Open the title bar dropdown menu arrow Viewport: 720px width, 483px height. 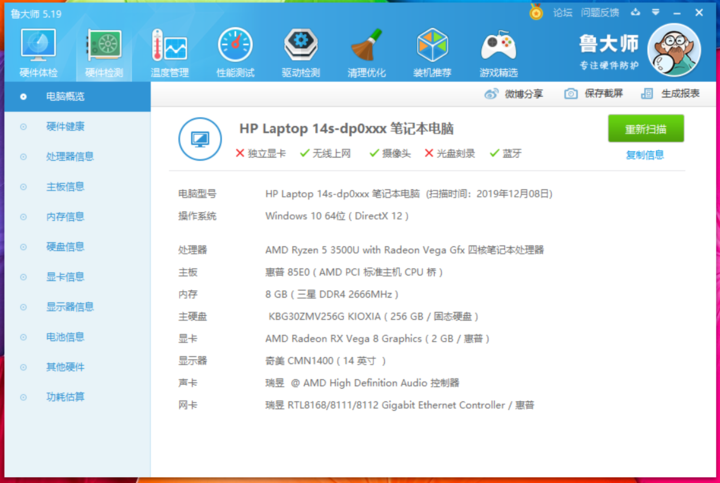click(x=656, y=12)
